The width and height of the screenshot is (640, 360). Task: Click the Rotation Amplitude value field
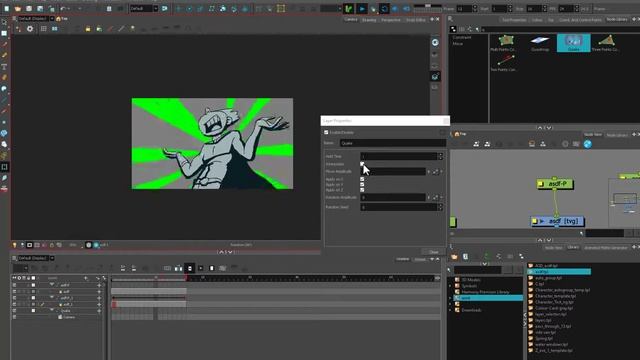click(x=393, y=198)
